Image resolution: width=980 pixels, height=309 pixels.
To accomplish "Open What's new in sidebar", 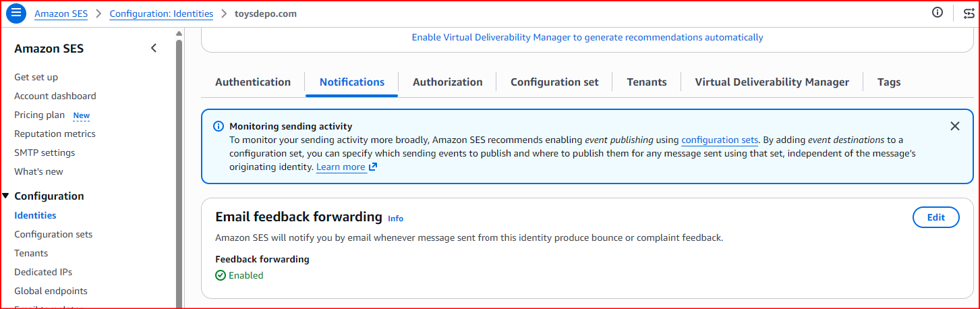I will click(x=38, y=171).
